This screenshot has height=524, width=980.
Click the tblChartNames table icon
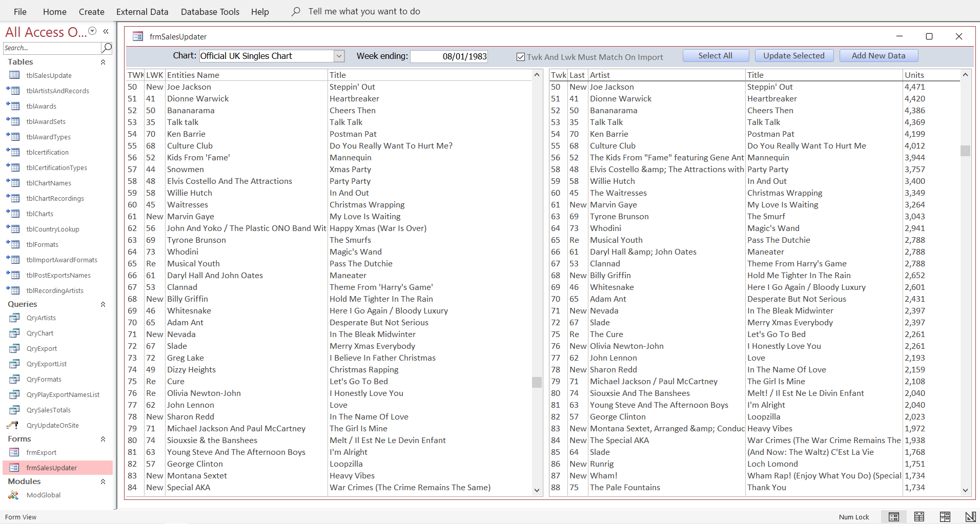pos(13,183)
